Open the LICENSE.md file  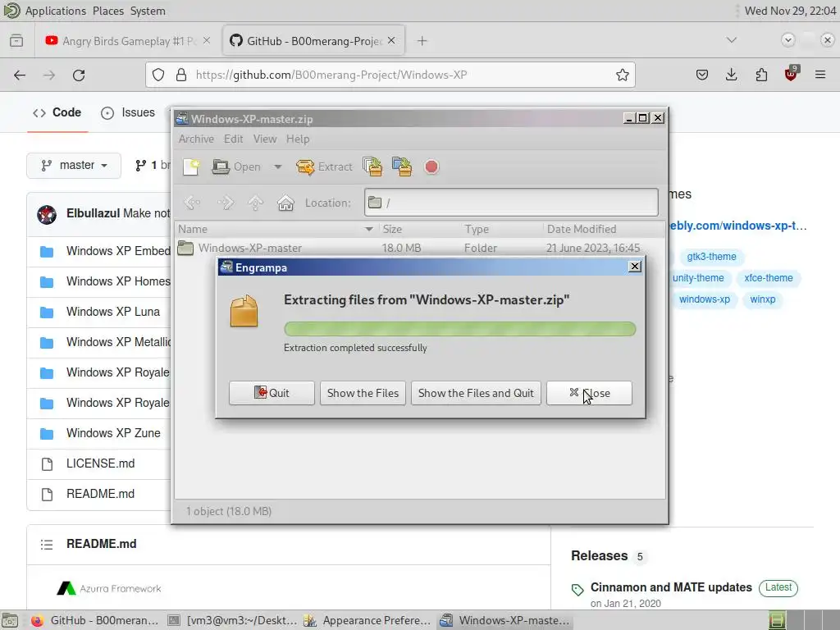coord(100,463)
